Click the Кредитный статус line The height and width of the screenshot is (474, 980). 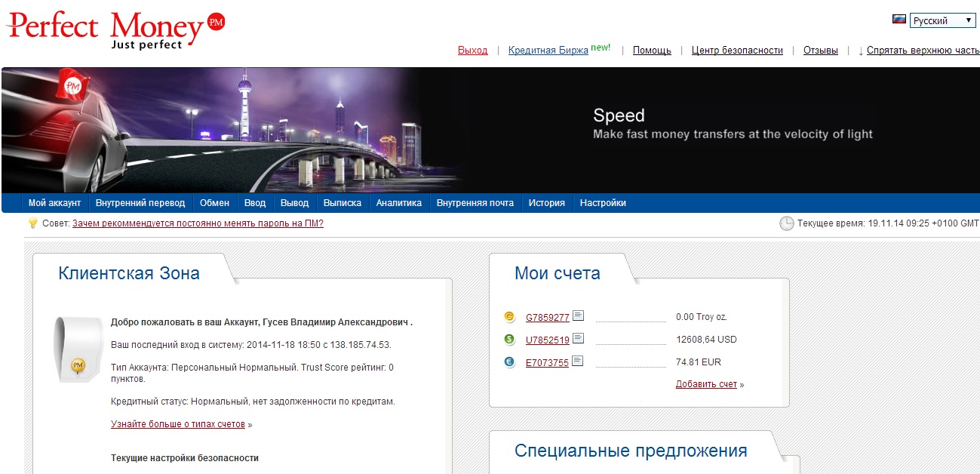point(253,402)
